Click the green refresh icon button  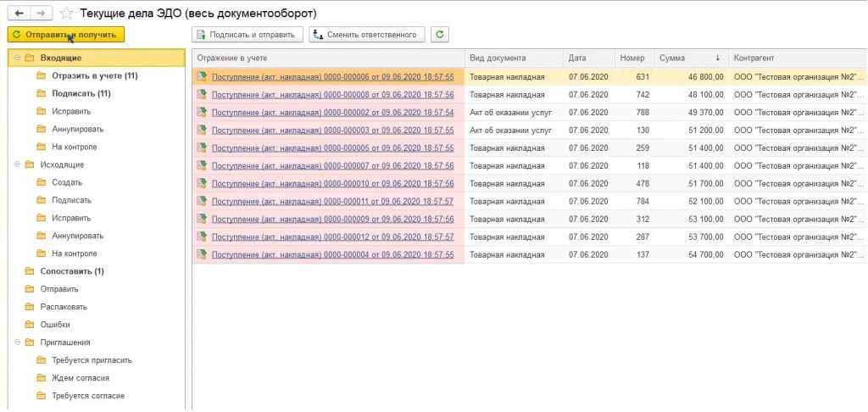[440, 34]
